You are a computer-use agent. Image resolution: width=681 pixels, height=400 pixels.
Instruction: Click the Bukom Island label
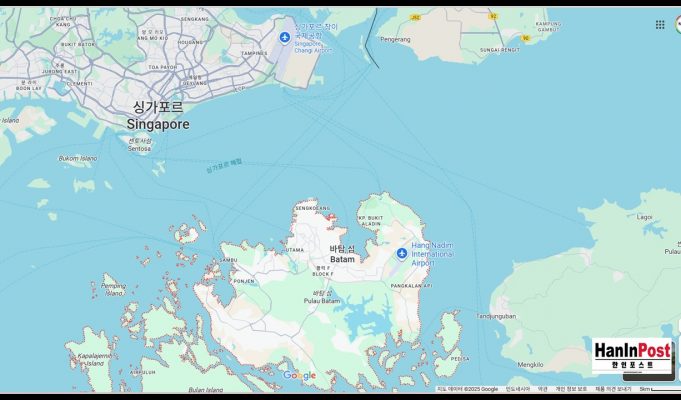click(77, 158)
